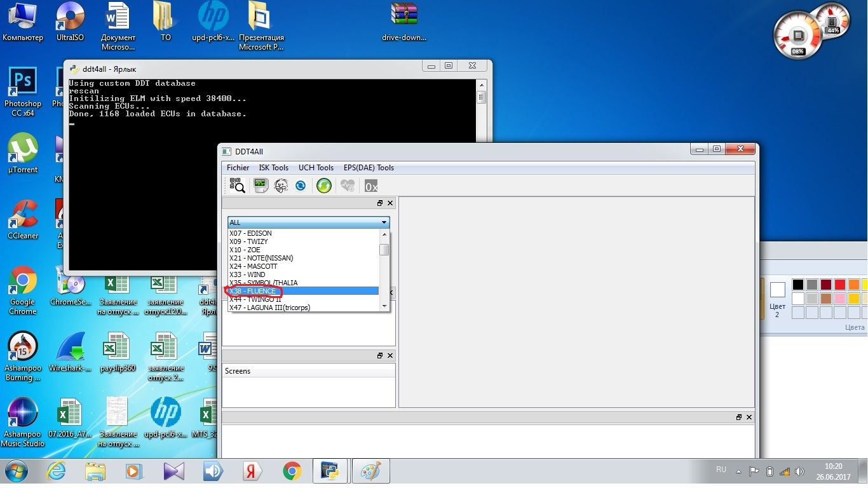Click the grey heart diagnostic toolbar icon
Viewport: 868px width, 488px height.
click(x=348, y=186)
